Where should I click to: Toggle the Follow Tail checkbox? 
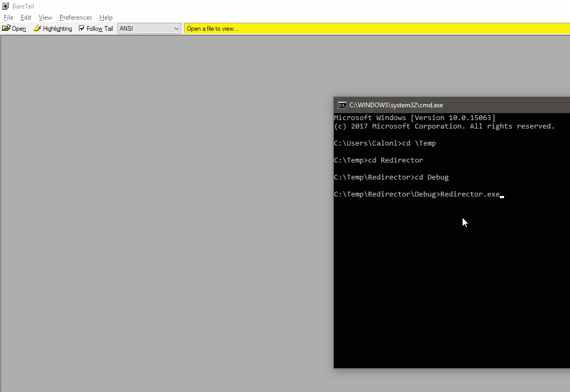tap(82, 29)
